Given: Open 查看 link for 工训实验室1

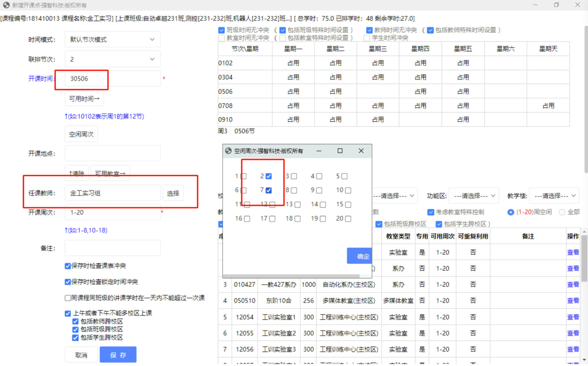Looking at the screenshot, I should [573, 317].
